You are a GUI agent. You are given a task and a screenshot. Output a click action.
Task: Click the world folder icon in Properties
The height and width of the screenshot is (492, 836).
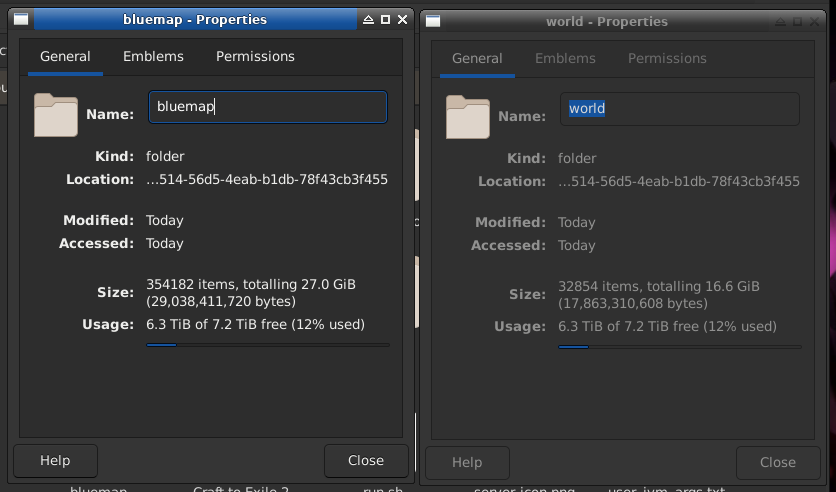click(x=468, y=117)
